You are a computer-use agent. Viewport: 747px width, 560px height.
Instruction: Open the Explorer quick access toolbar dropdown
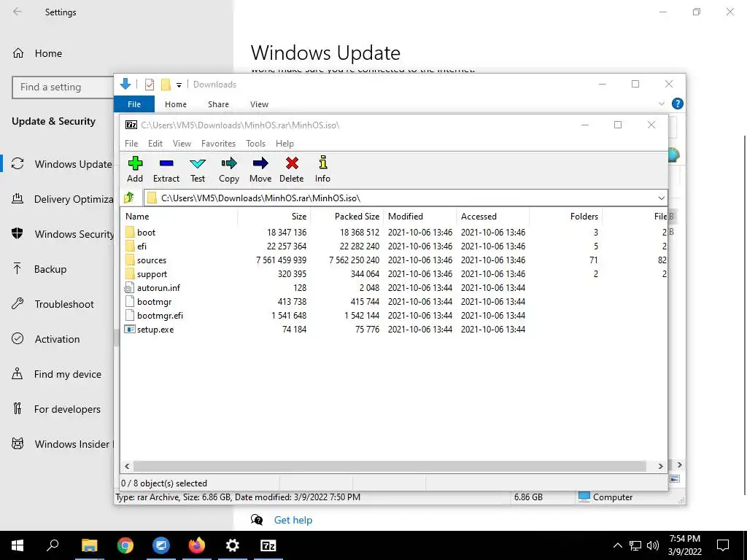point(179,85)
